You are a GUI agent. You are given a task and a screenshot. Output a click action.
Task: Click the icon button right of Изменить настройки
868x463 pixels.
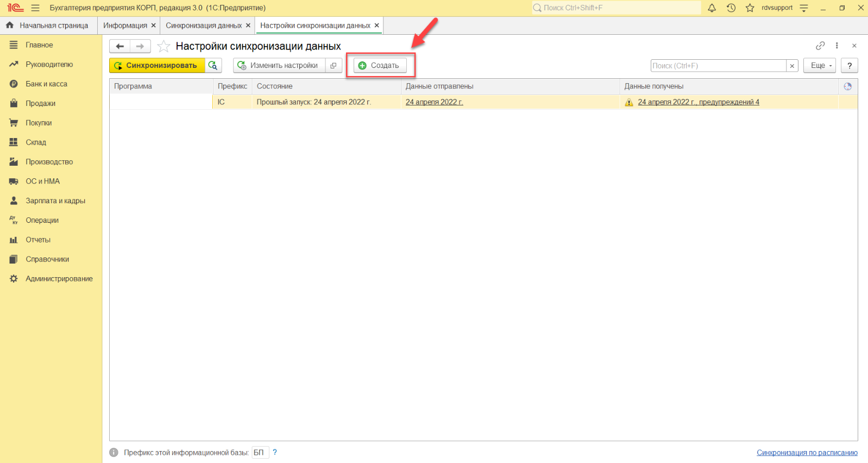click(334, 65)
